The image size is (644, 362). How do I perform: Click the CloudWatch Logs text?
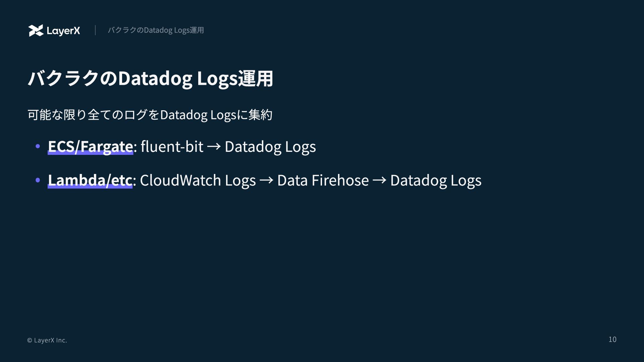pos(198,180)
